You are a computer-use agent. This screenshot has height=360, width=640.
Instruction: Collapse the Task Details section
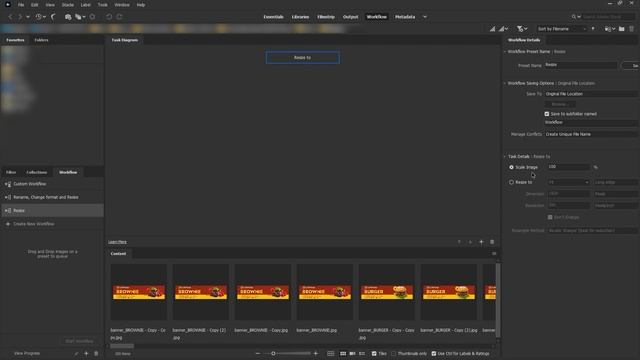point(505,157)
